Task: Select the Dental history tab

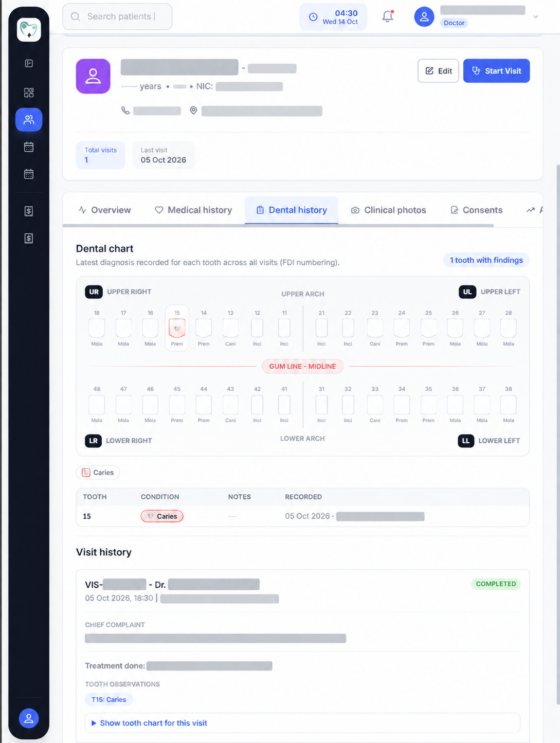Action: coord(292,210)
